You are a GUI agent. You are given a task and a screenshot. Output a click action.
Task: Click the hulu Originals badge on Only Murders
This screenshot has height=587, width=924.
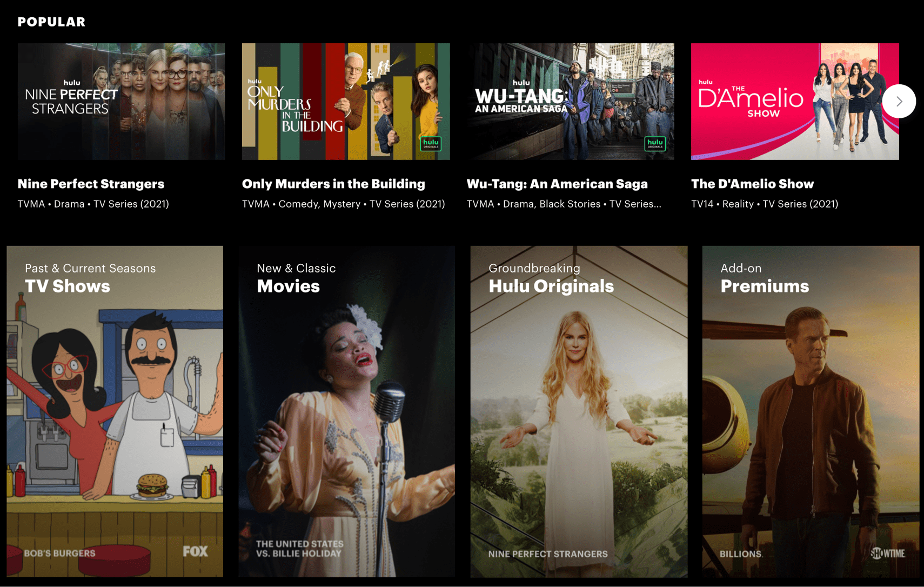[431, 144]
